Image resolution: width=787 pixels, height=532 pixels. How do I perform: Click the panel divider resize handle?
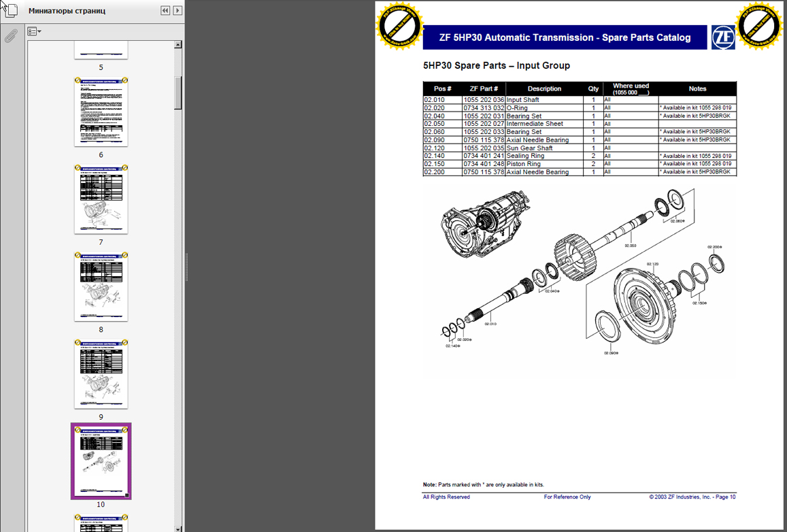click(x=186, y=265)
